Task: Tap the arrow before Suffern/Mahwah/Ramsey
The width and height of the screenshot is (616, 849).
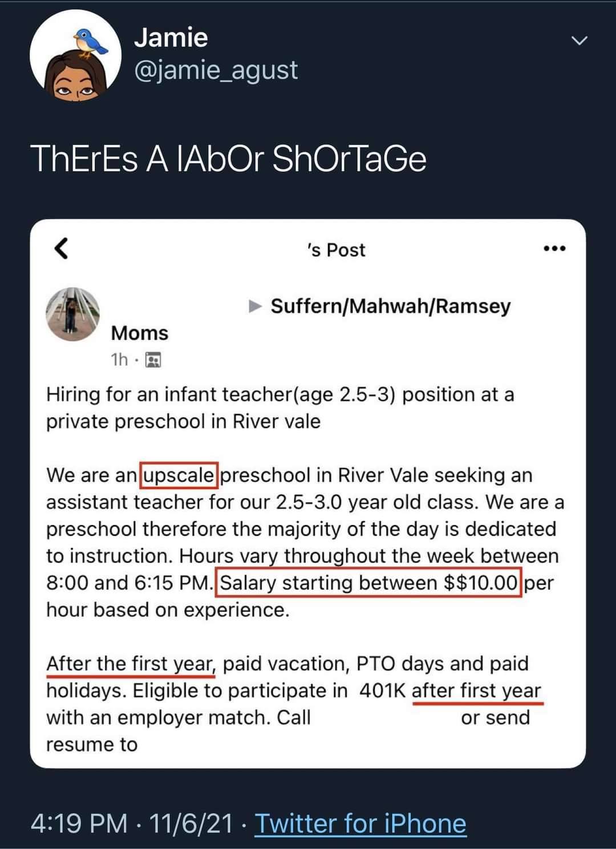Action: (x=255, y=306)
